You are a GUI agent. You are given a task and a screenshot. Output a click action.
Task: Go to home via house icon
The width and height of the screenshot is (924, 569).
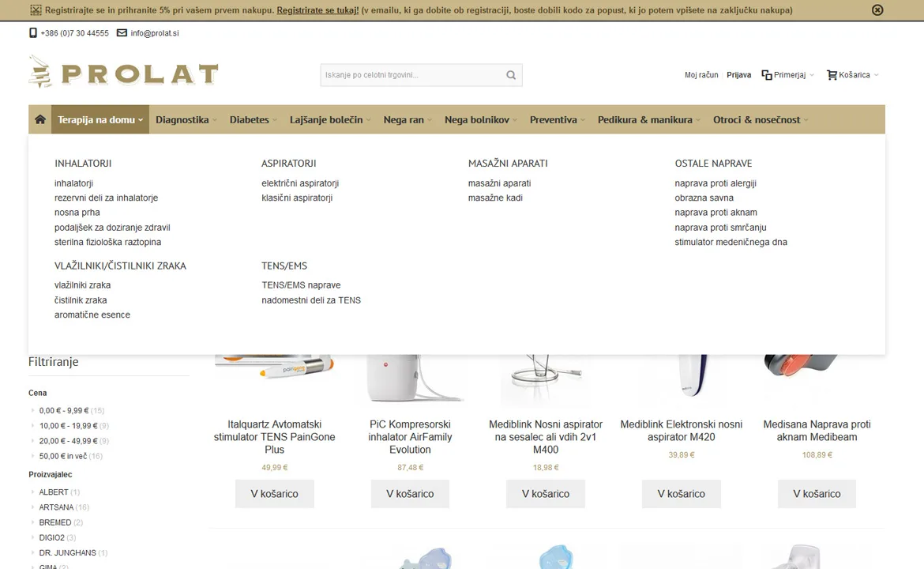[40, 119]
